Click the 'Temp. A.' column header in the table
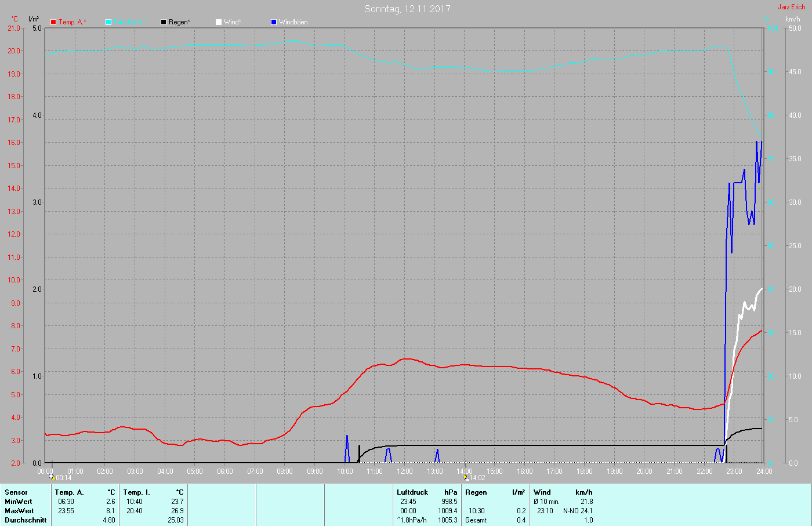This screenshot has width=812, height=526. [70, 492]
